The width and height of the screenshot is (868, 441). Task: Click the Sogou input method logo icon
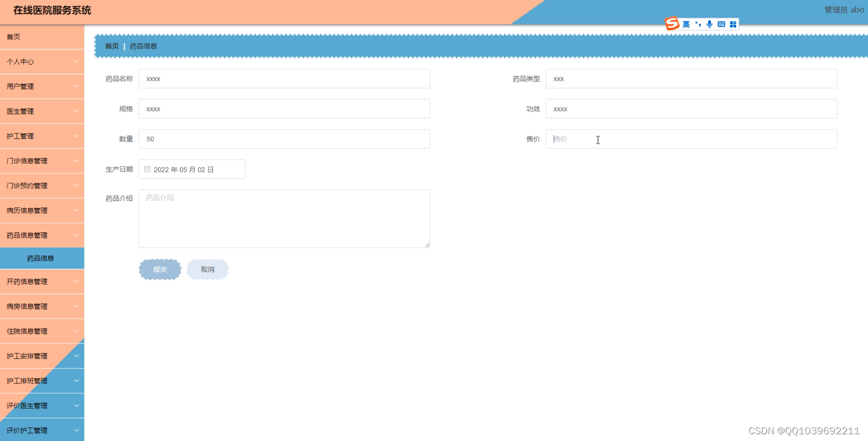[x=672, y=24]
